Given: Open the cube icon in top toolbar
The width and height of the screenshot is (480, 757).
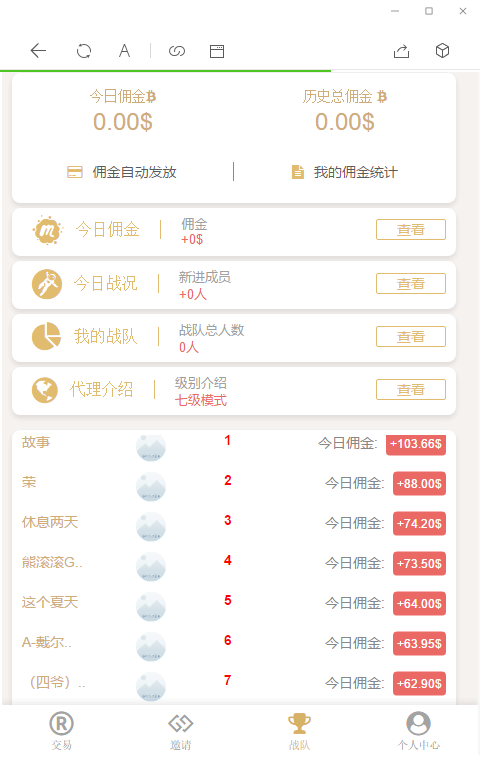Looking at the screenshot, I should (x=442, y=50).
